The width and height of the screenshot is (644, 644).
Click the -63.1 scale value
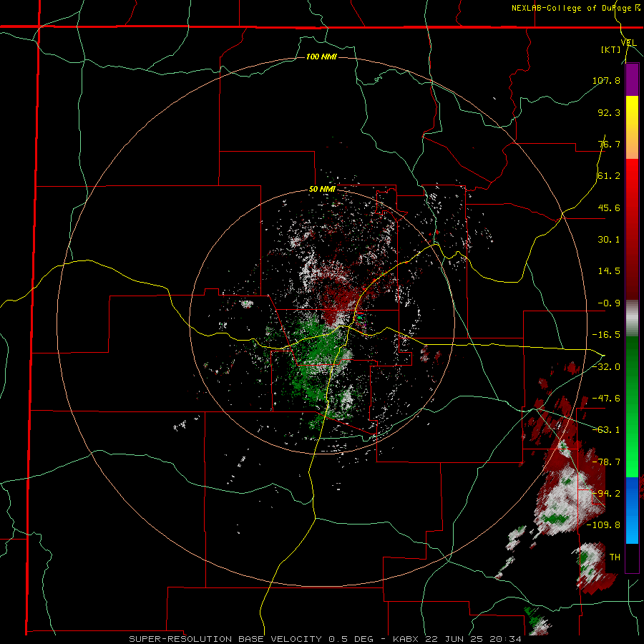tap(606, 430)
